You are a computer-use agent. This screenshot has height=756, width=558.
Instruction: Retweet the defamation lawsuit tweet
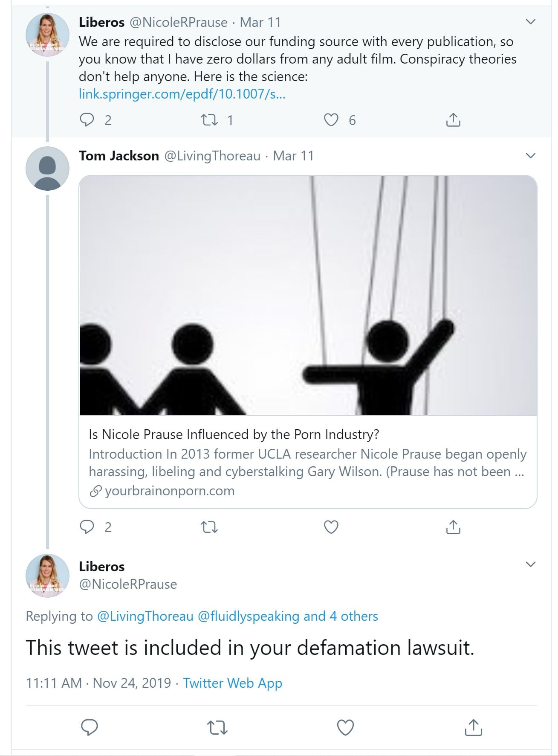[217, 727]
